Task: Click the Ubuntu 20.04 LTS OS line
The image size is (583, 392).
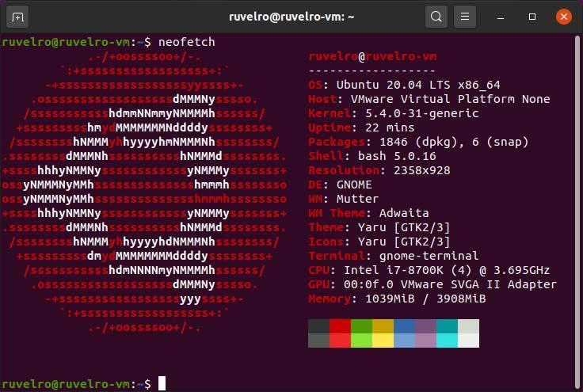Action: coord(404,85)
